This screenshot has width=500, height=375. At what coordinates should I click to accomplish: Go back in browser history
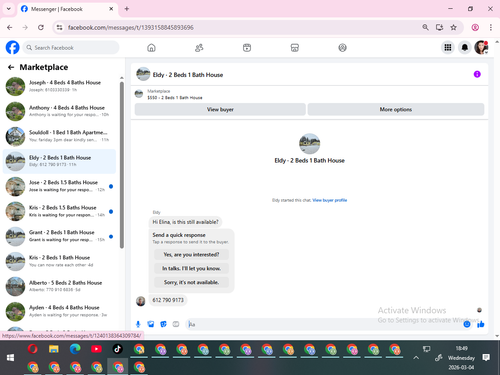10,27
